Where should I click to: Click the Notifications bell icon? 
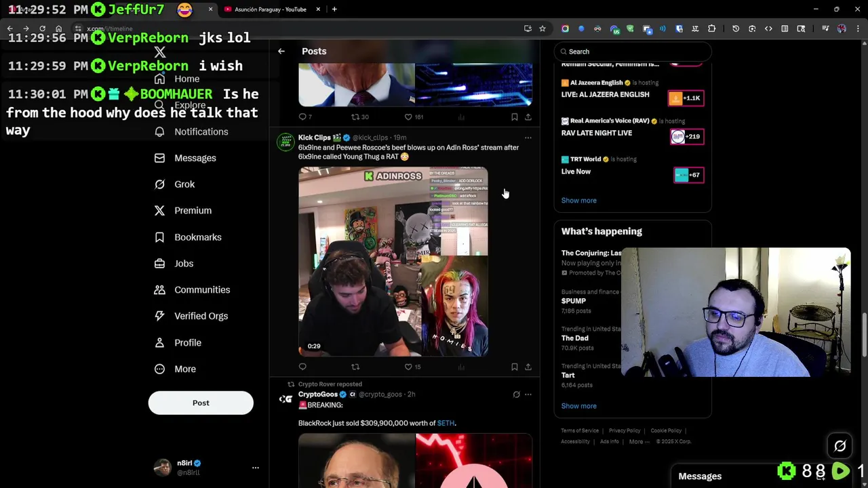159,131
